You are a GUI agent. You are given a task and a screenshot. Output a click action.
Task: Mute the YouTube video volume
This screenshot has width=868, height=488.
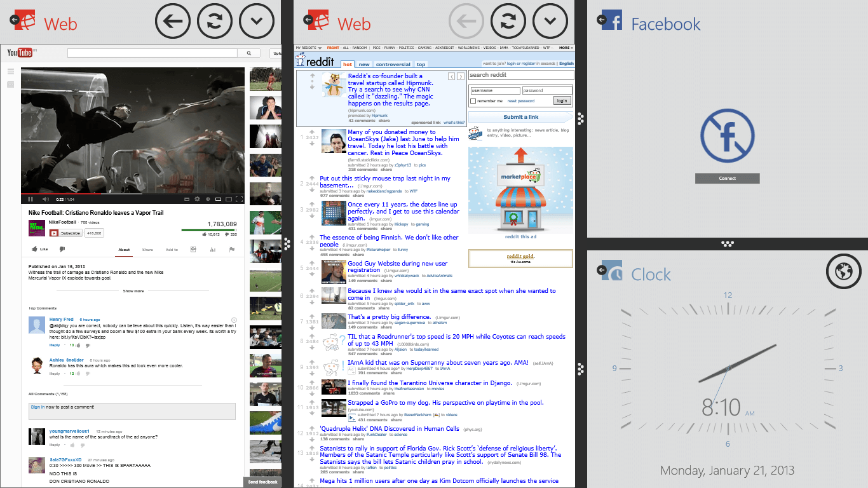click(x=44, y=199)
